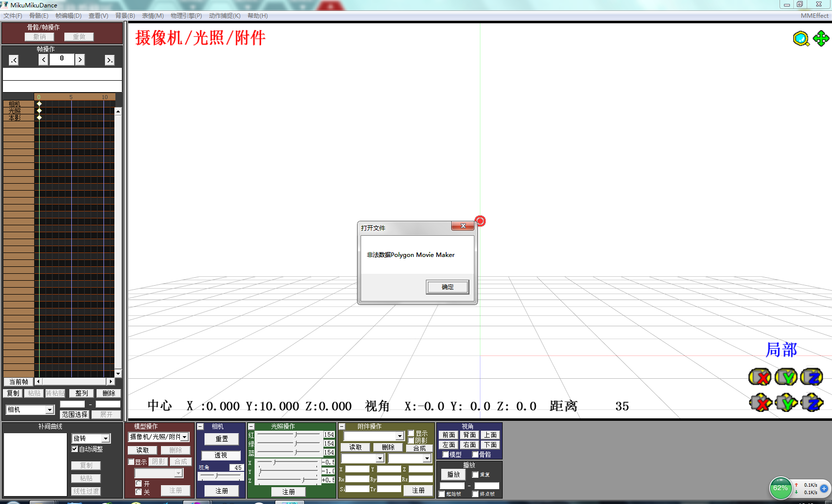Open the 表情(M) menu
The height and width of the screenshot is (504, 832).
153,16
